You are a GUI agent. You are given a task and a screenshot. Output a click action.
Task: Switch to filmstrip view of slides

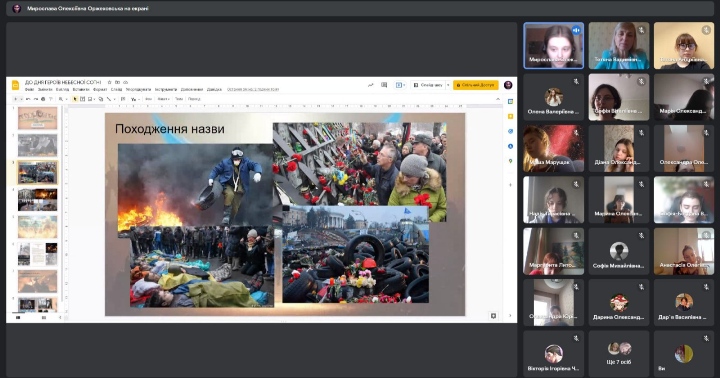(x=18, y=317)
